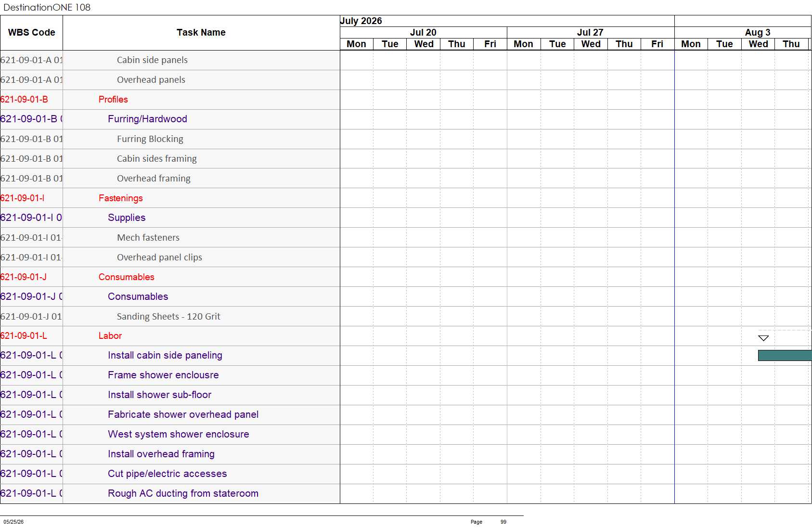812x528 pixels.
Task: Select the Profiles summary task
Action: click(x=113, y=99)
